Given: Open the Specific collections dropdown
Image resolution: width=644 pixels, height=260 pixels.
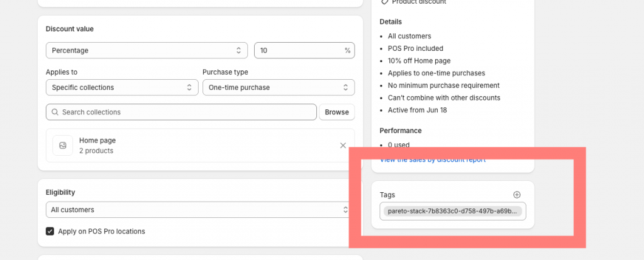Looking at the screenshot, I should tap(122, 87).
